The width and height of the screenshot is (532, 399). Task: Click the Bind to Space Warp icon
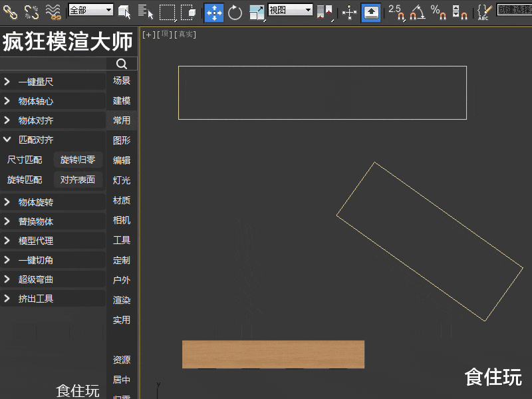point(52,12)
